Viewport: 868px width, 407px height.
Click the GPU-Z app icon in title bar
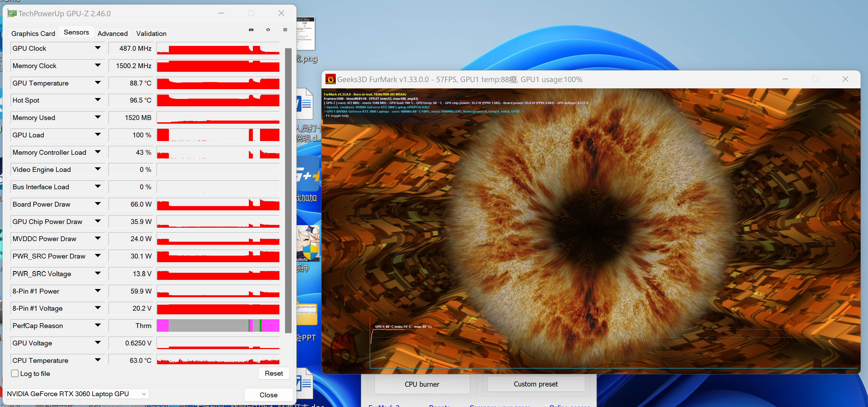click(x=12, y=13)
